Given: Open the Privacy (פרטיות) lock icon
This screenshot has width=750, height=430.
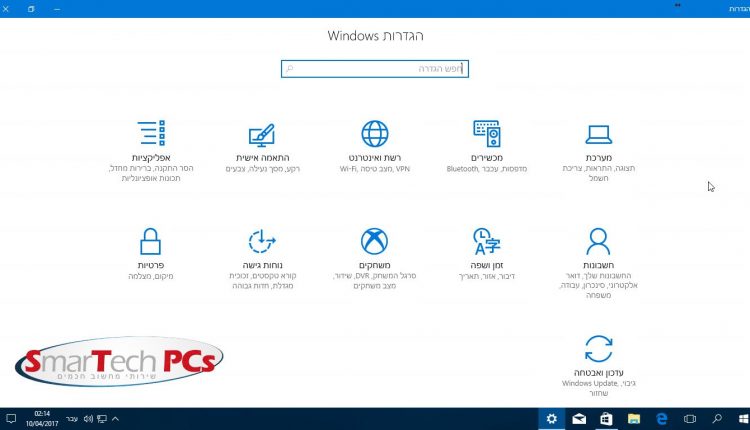Looking at the screenshot, I should coord(150,241).
